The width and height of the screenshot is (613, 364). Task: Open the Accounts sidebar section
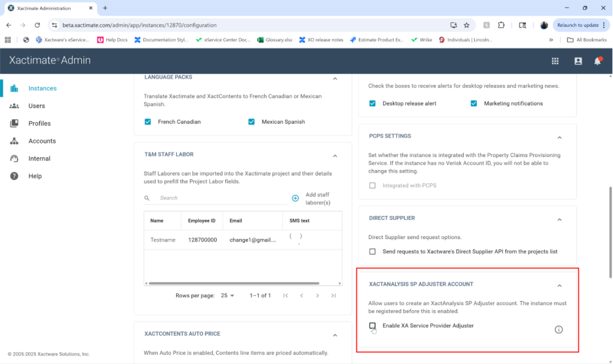pos(42,141)
